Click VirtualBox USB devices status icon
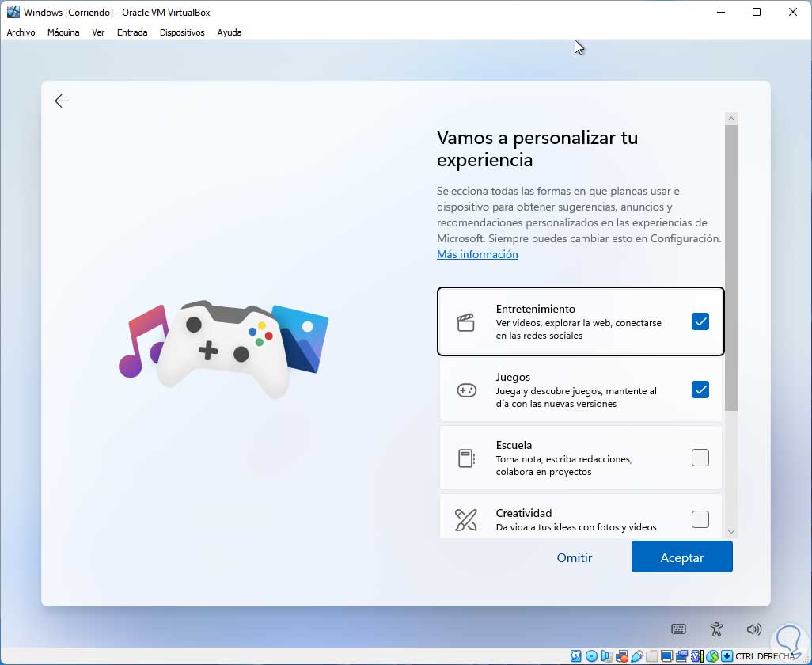This screenshot has width=812, height=665. [637, 656]
